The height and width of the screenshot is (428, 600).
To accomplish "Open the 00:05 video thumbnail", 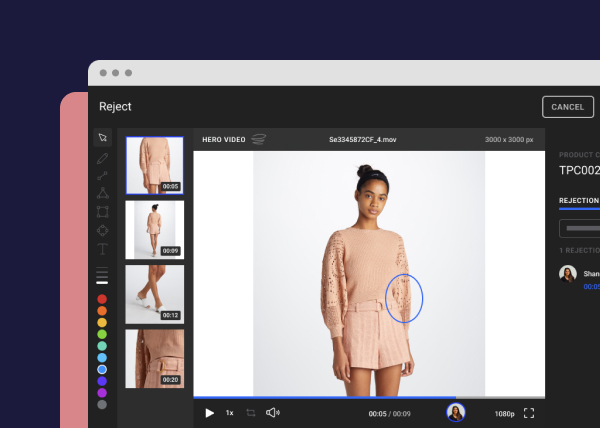I will 155,165.
